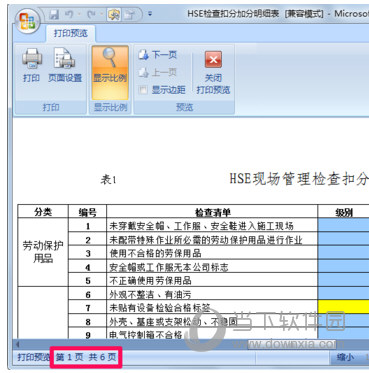Click row 6 外观不整洁、有油污

point(150,294)
